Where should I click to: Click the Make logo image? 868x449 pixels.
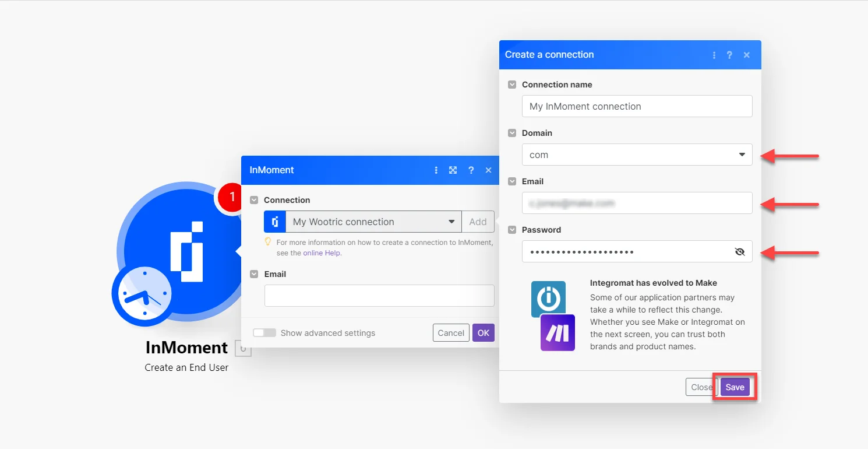click(558, 332)
